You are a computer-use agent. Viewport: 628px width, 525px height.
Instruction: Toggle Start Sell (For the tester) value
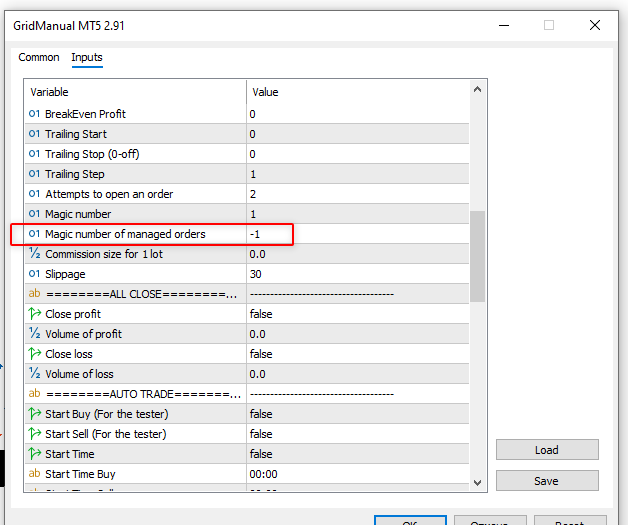click(358, 434)
